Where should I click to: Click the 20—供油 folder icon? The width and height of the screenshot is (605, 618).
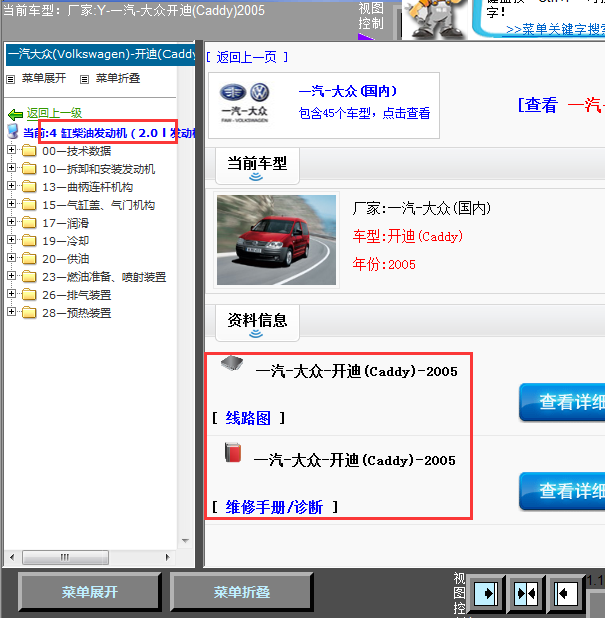pos(29,259)
